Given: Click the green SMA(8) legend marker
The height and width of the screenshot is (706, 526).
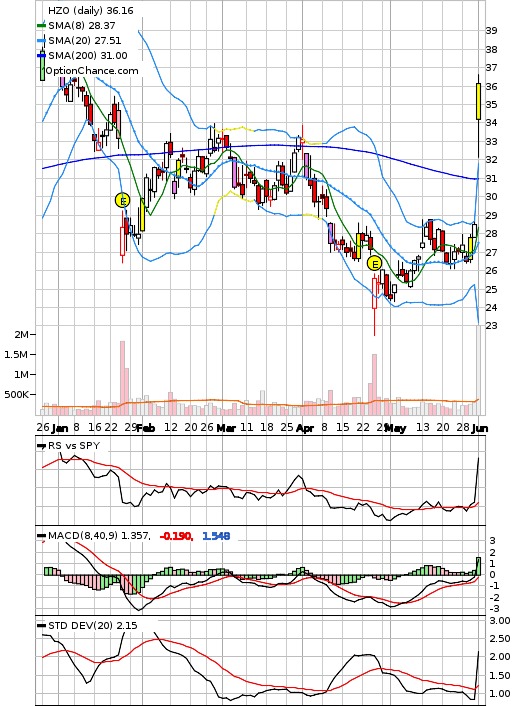Looking at the screenshot, I should coord(41,26).
